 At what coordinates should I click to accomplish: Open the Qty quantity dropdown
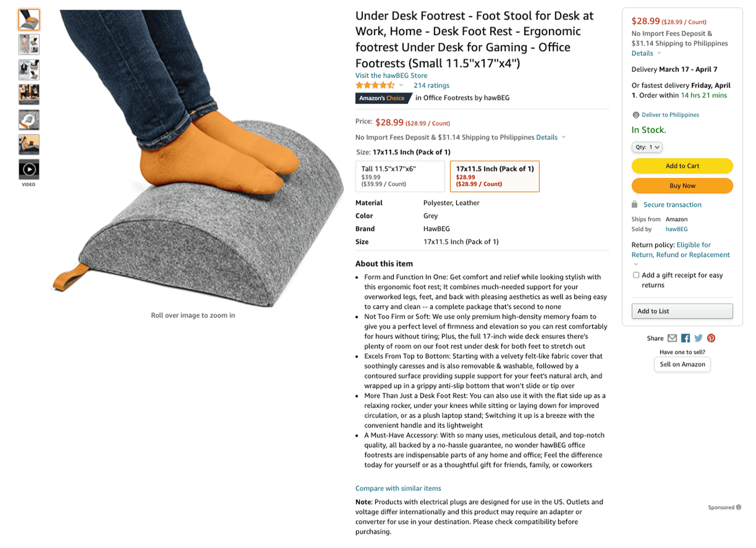pos(647,147)
